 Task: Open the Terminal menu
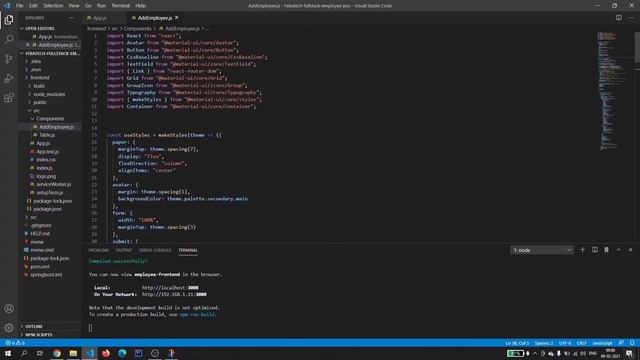point(120,6)
